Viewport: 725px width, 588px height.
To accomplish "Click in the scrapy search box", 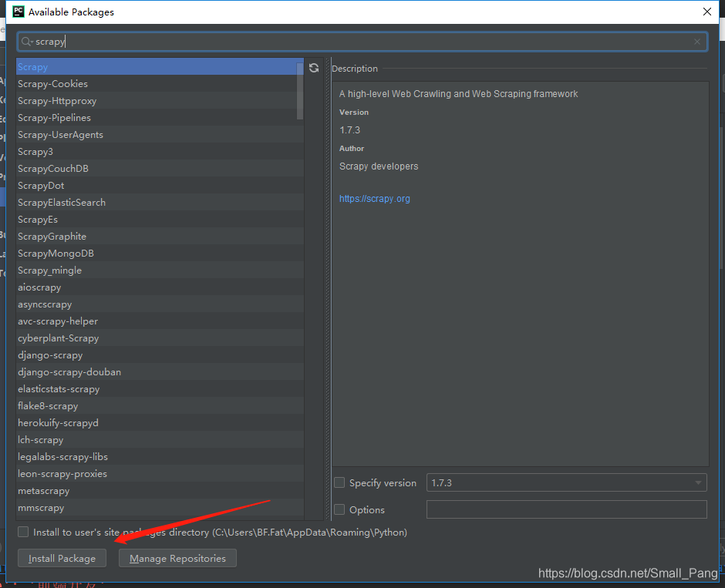I will coord(362,42).
